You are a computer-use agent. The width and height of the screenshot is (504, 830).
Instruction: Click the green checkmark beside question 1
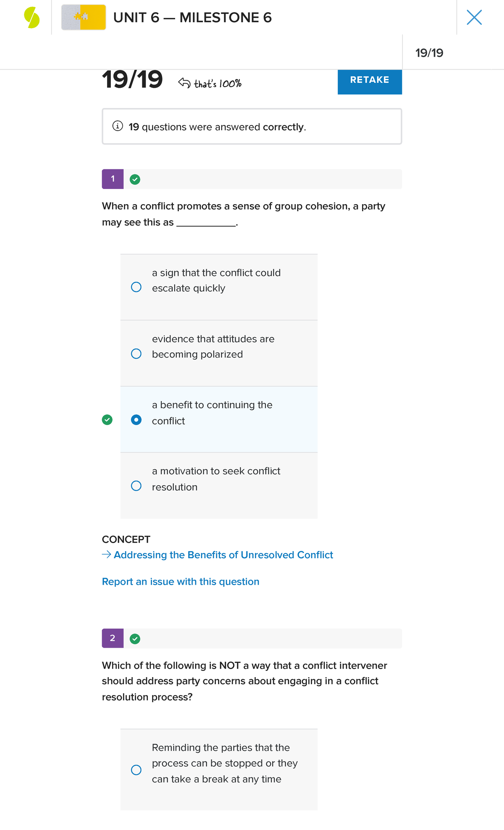[x=134, y=179]
